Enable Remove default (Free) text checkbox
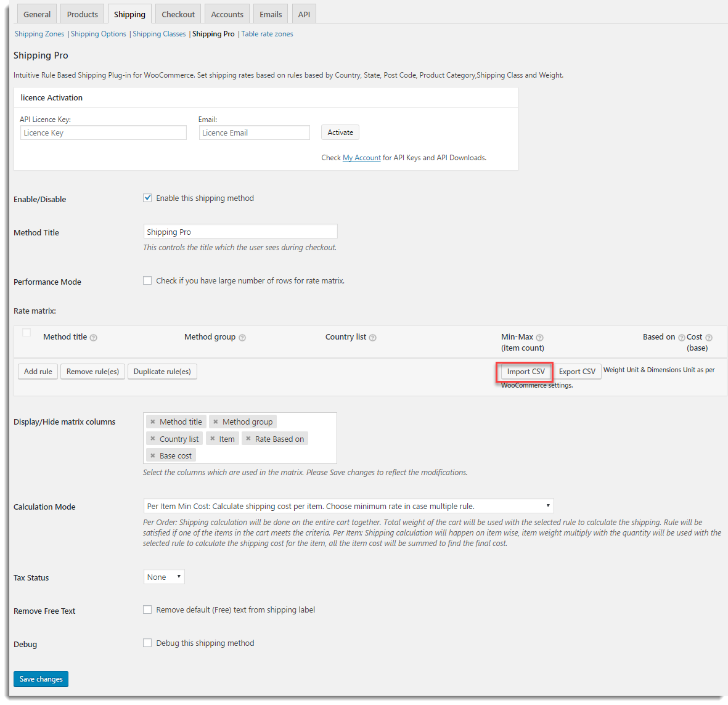Screen dimensions: 728x705 coord(147,609)
